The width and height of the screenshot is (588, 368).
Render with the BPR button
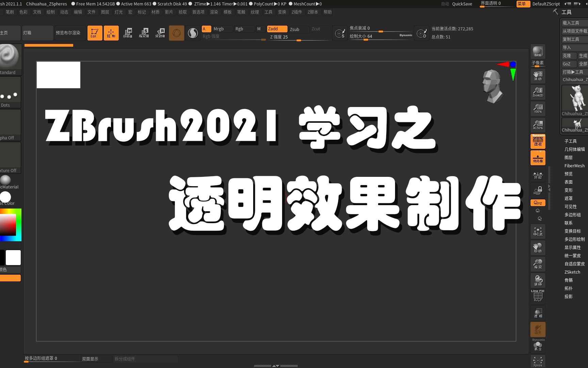click(x=538, y=52)
